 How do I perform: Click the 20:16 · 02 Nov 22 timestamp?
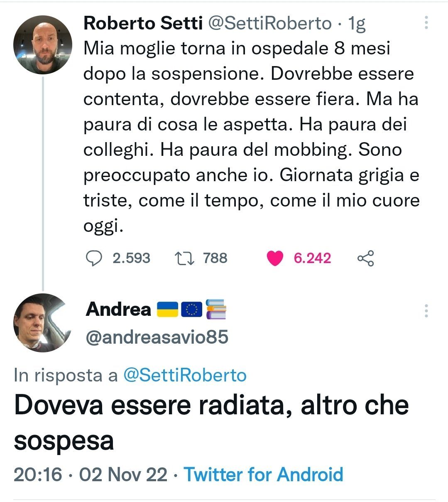pos(91,474)
